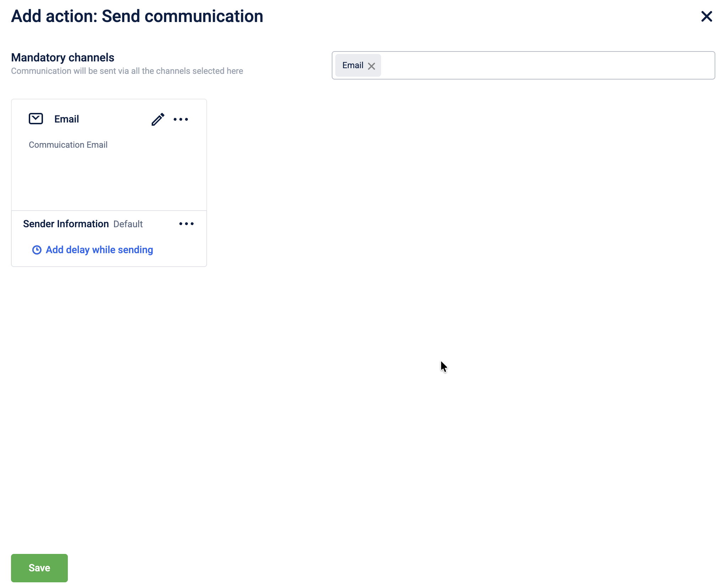Viewport: 721px width, 588px height.
Task: Click the Sender Information section row
Action: (109, 224)
